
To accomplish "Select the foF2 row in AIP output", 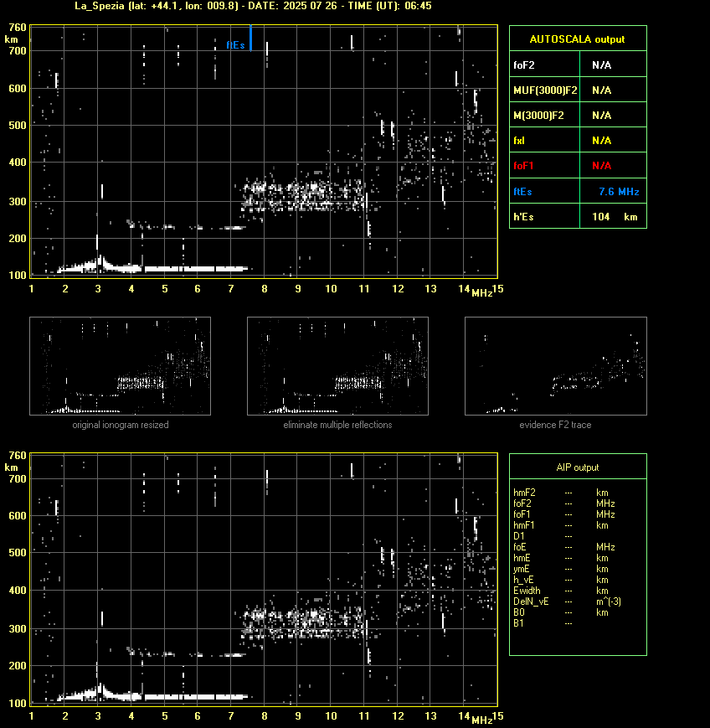I will point(563,503).
